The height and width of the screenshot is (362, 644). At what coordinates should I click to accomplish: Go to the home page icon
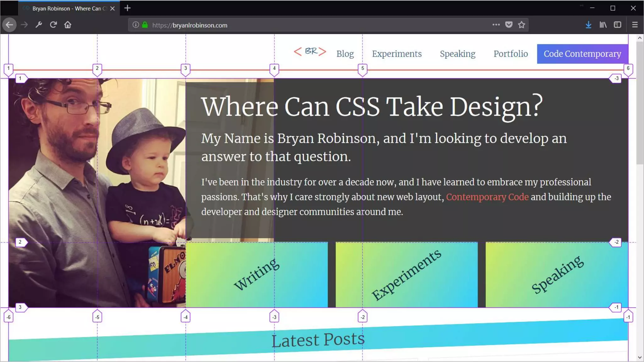[68, 25]
